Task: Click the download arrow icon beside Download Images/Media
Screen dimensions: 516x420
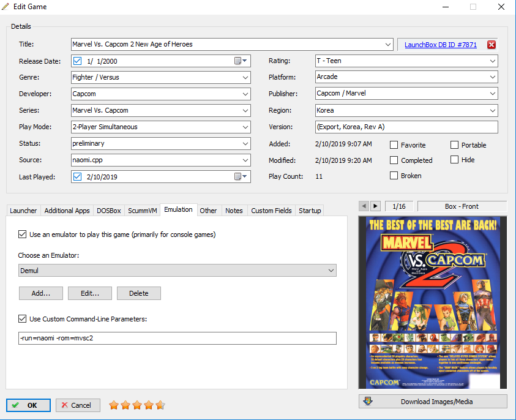Action: pos(368,401)
